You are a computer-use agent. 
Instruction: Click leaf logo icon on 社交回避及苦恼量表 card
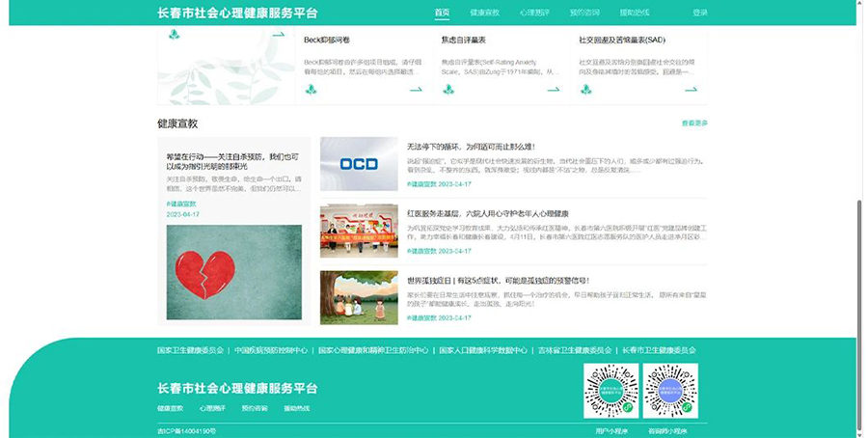coord(585,90)
